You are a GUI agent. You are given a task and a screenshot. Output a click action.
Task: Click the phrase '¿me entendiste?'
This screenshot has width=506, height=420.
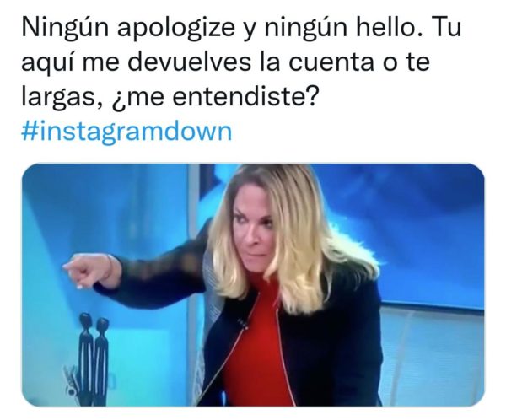tap(214, 98)
